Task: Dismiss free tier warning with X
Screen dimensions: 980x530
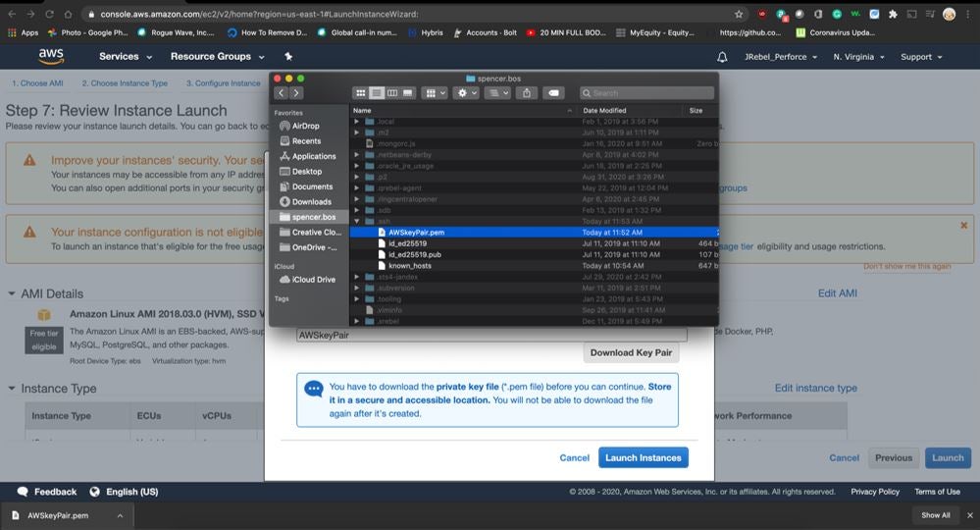Action: 963,225
